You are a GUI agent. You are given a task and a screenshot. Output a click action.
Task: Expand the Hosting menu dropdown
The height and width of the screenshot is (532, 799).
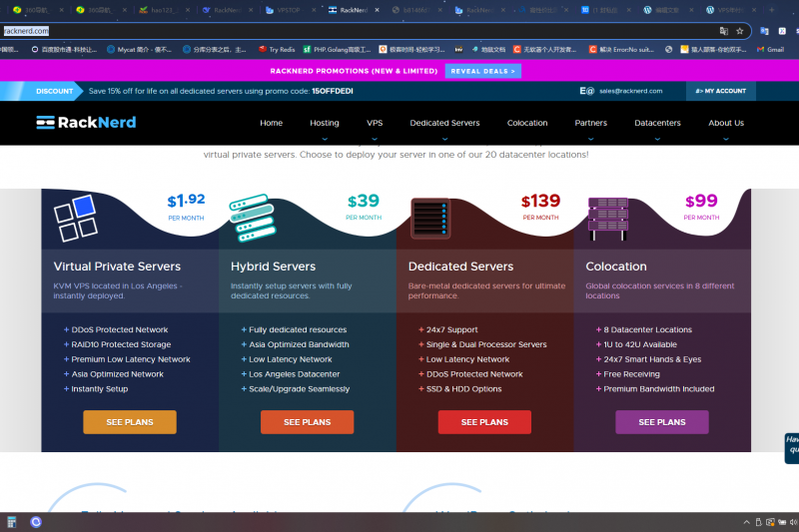(x=325, y=123)
